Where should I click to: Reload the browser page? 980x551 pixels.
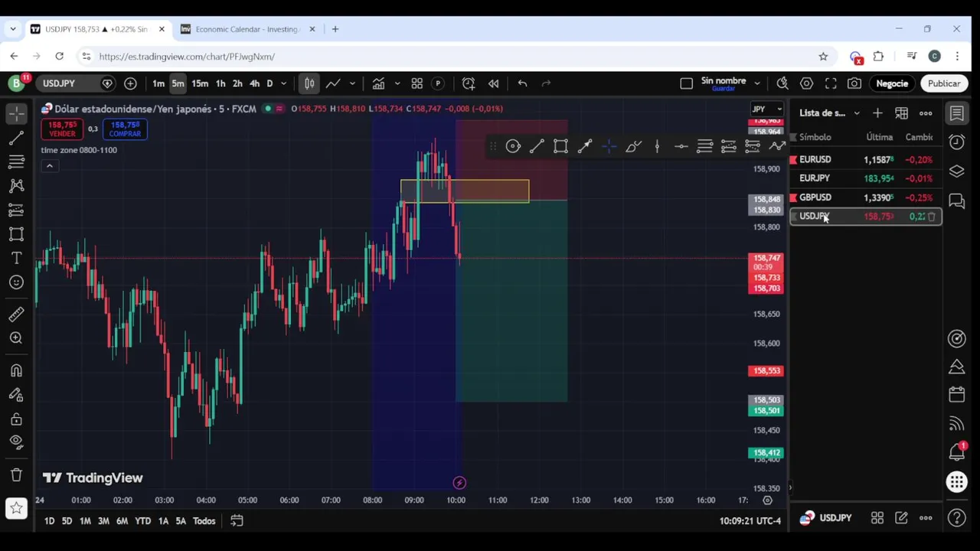(59, 56)
